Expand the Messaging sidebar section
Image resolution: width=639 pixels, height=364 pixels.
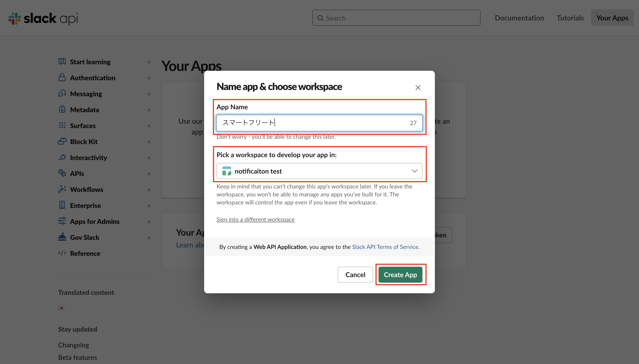point(149,94)
